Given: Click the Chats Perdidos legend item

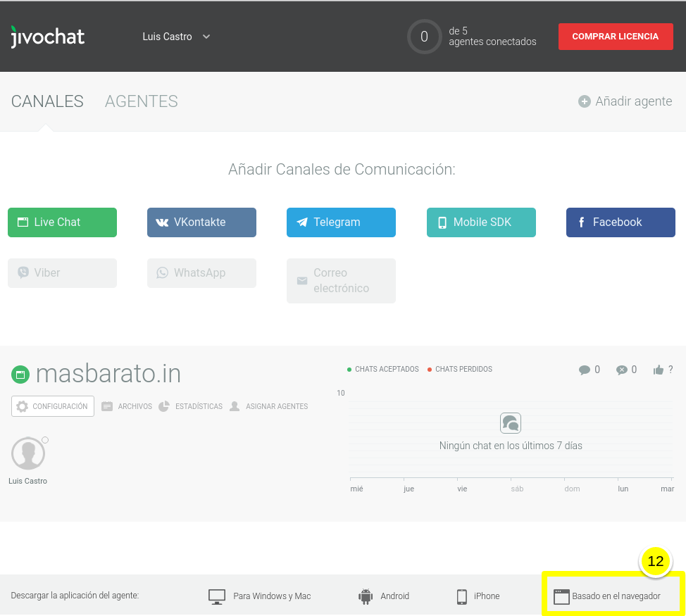Looking at the screenshot, I should [460, 369].
